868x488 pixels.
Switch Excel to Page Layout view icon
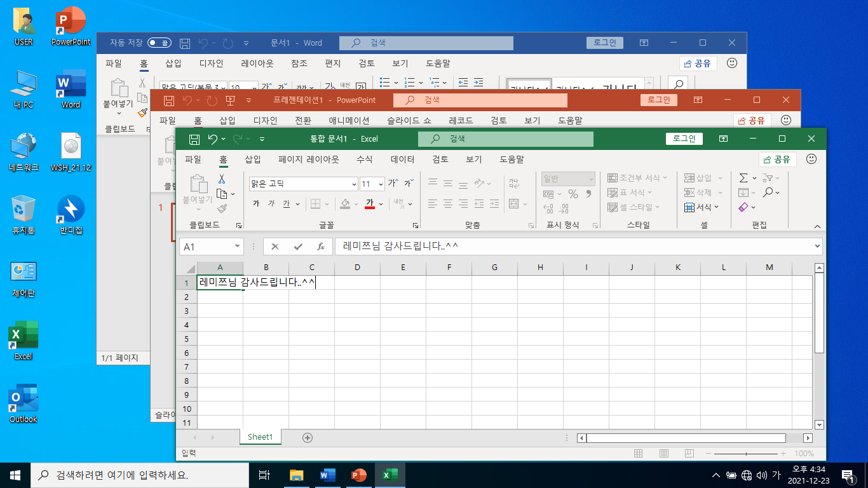click(664, 454)
